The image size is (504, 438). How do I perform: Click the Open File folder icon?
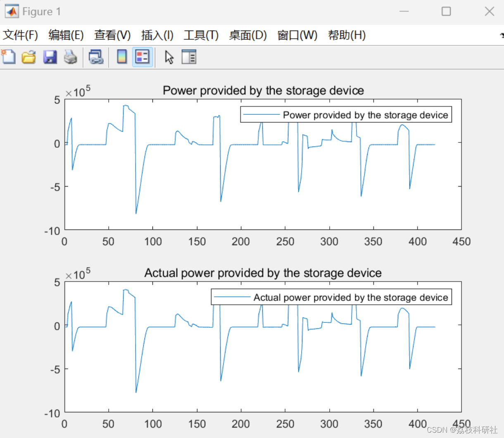29,57
